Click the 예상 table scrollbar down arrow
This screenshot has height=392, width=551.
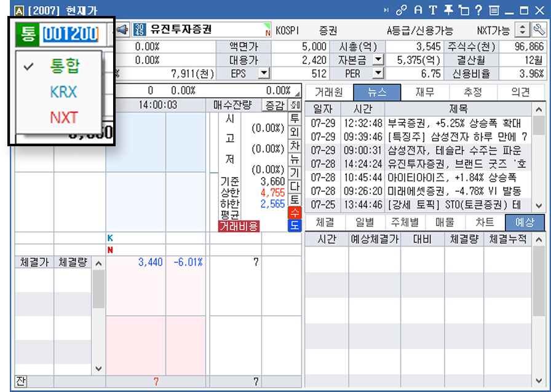539,380
